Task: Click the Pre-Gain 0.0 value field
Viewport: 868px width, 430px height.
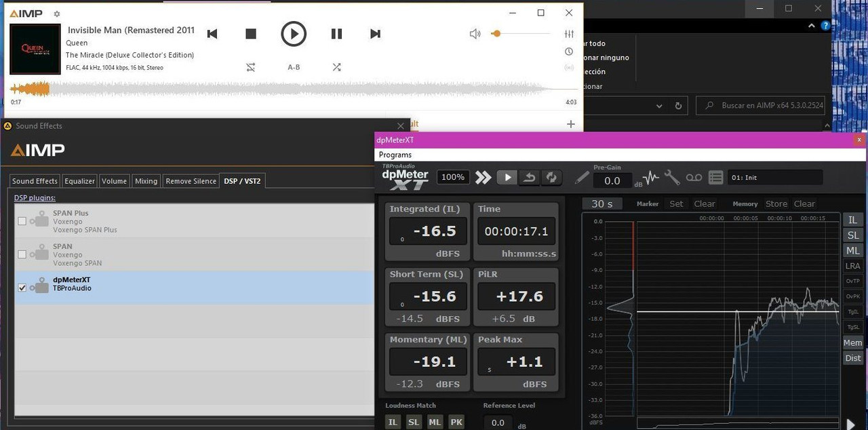Action: click(612, 180)
